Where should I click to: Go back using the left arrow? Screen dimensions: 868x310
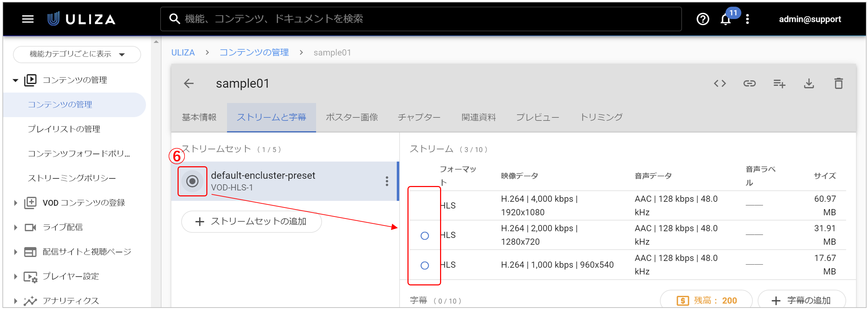189,83
